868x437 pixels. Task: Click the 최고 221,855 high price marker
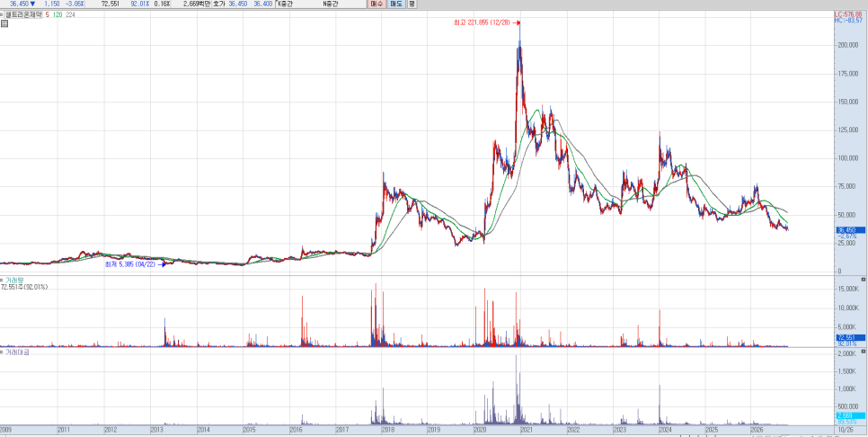point(483,22)
